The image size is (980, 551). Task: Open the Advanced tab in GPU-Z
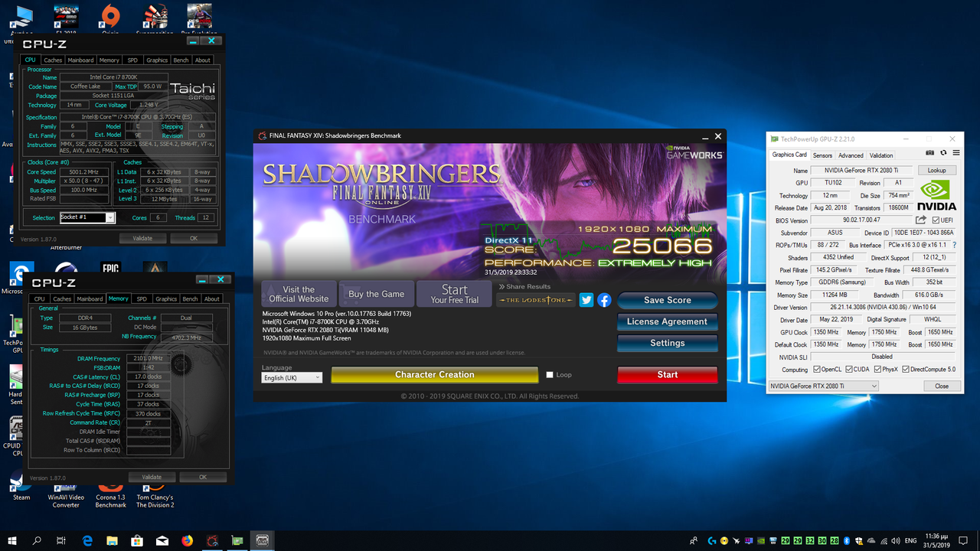click(x=851, y=155)
